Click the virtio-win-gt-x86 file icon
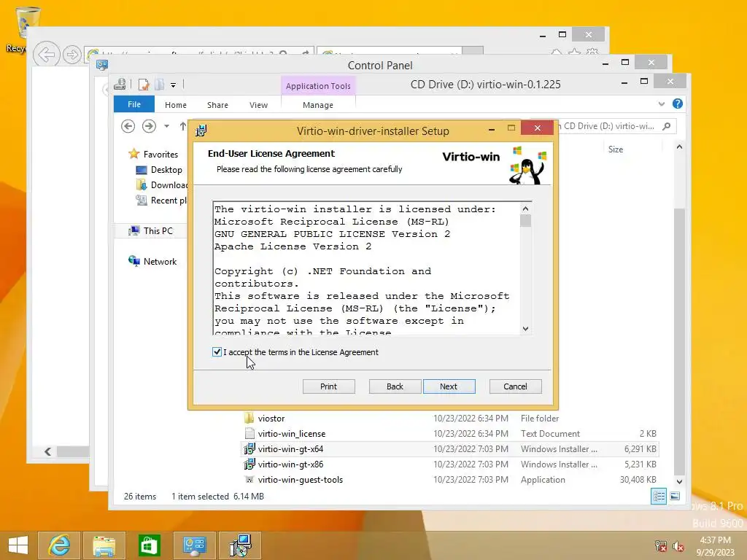The width and height of the screenshot is (747, 560). point(249,464)
